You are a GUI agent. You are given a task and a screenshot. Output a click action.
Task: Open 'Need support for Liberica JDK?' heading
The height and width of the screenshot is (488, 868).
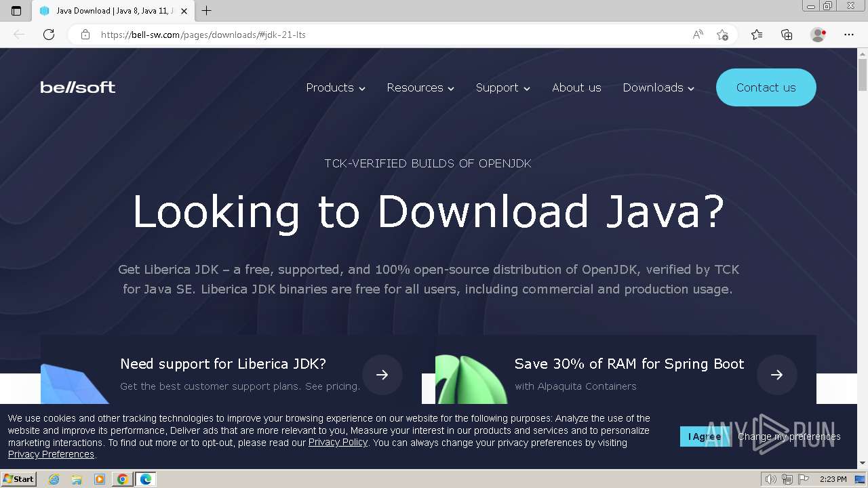point(223,364)
